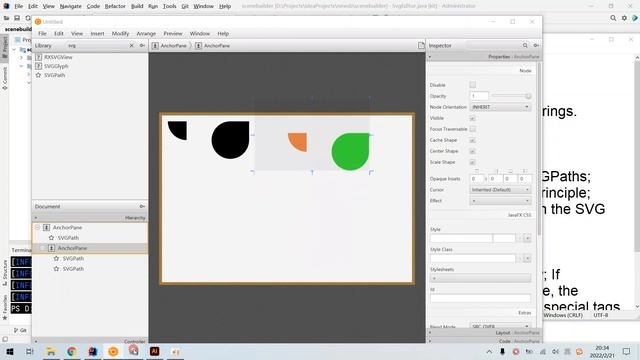Select the orange quarter-circle shape
This screenshot has height=360, width=640.
298,142
